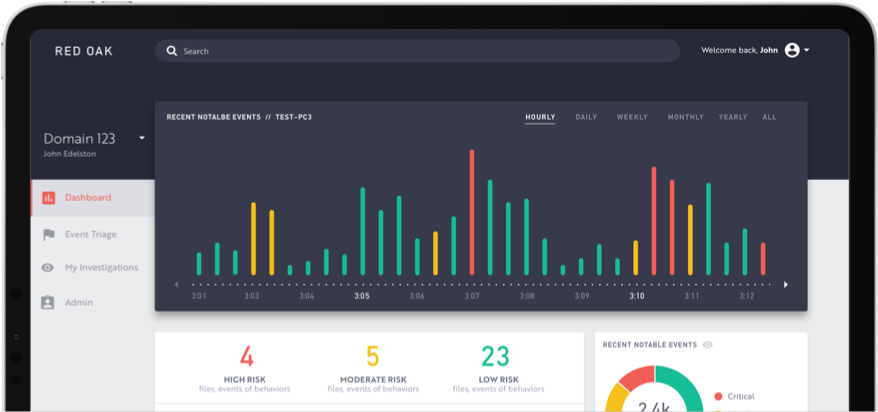The width and height of the screenshot is (878, 412).
Task: Open the user avatar icon
Action: 792,50
